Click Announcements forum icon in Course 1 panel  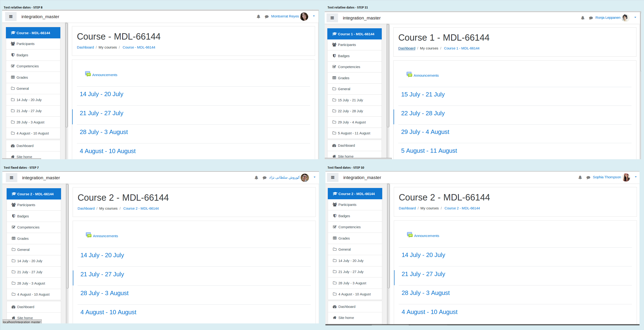(x=409, y=74)
